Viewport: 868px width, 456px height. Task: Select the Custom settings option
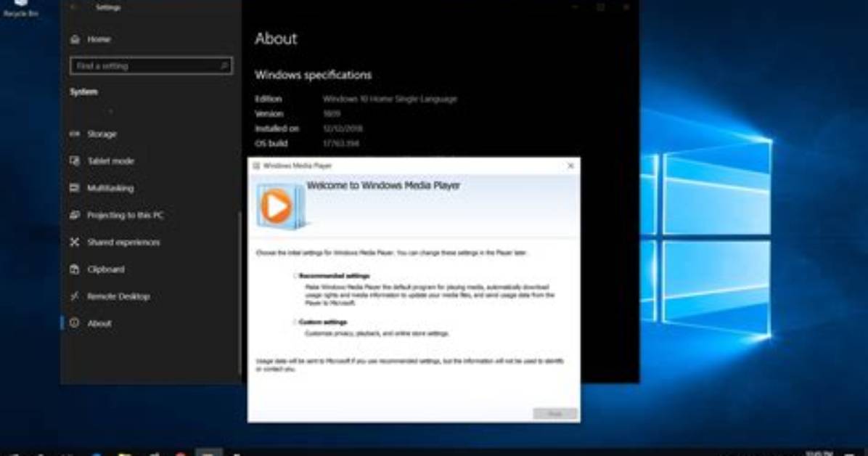(295, 322)
